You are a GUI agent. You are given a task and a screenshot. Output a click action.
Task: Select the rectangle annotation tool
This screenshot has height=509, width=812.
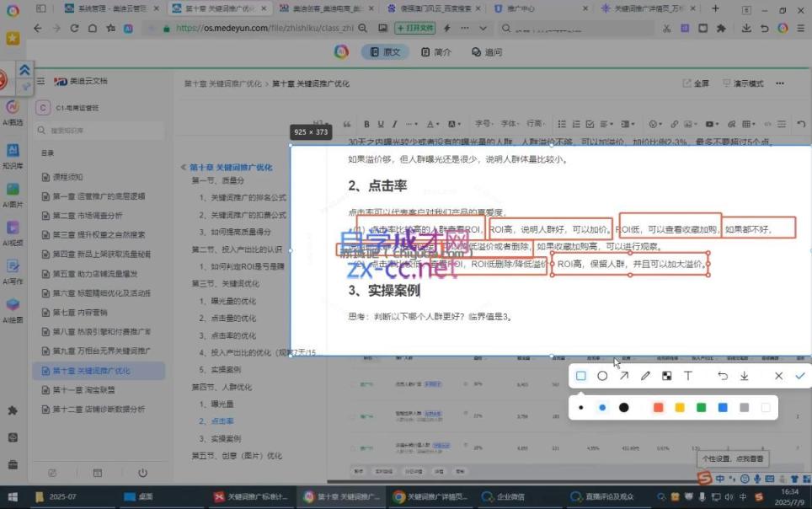580,376
